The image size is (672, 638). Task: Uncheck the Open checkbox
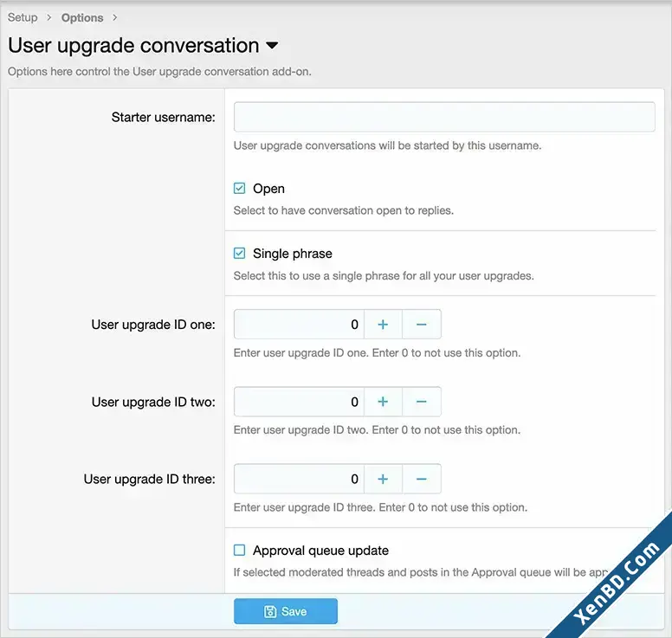pos(240,188)
